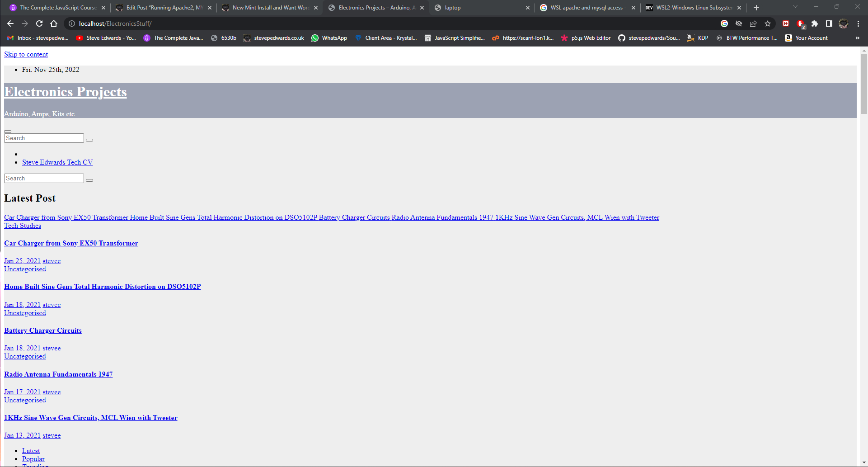Image resolution: width=868 pixels, height=467 pixels.
Task: Focus the first Search input field
Action: click(x=44, y=138)
